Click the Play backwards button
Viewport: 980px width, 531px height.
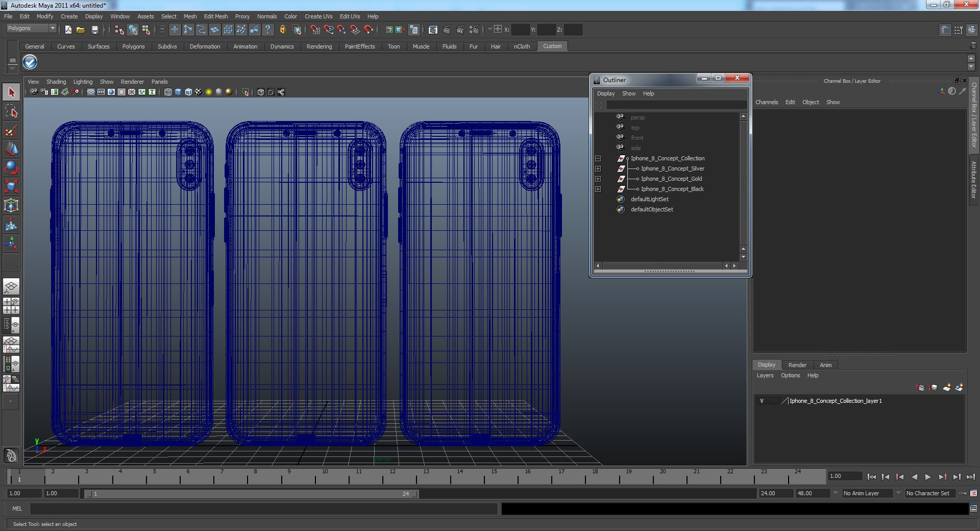click(914, 477)
